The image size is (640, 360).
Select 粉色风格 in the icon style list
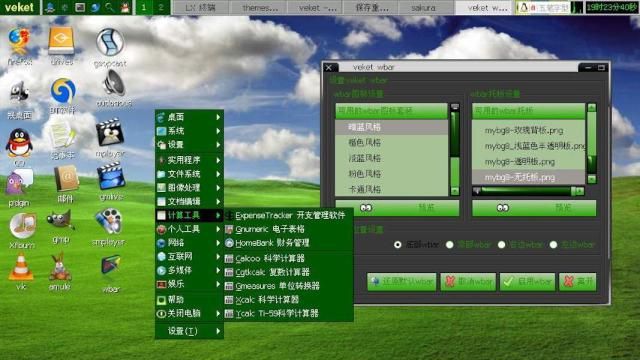(x=391, y=174)
